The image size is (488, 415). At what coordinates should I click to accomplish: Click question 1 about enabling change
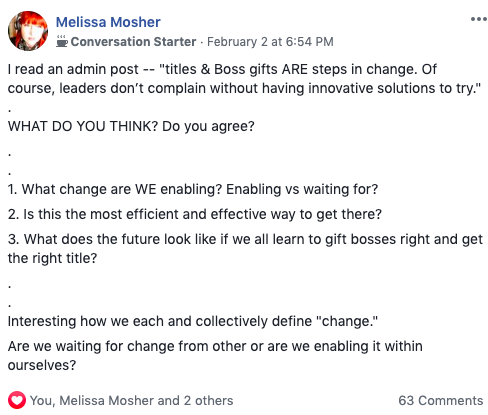tap(193, 189)
